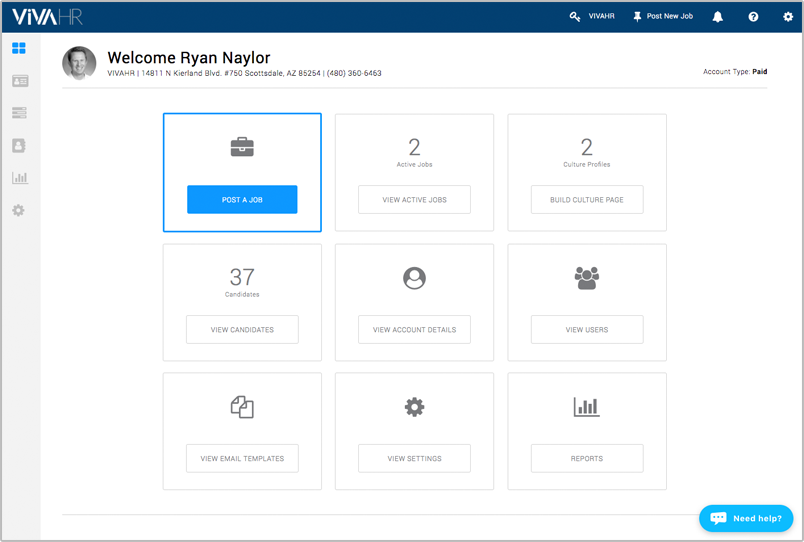804x542 pixels.
Task: Open the bar chart reports icon in sidebar
Action: [x=19, y=178]
